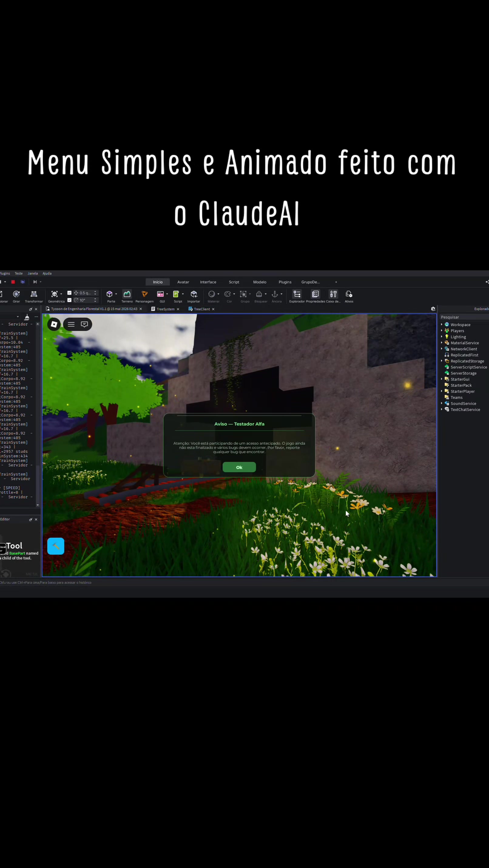The height and width of the screenshot is (868, 489).
Task: Click the GUI toolbar icon
Action: pyautogui.click(x=160, y=294)
